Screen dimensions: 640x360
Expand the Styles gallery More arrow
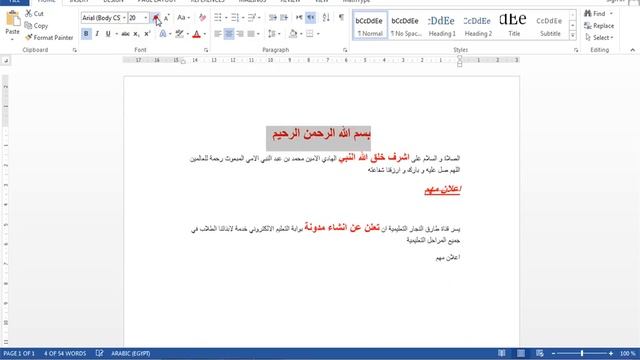[573, 36]
